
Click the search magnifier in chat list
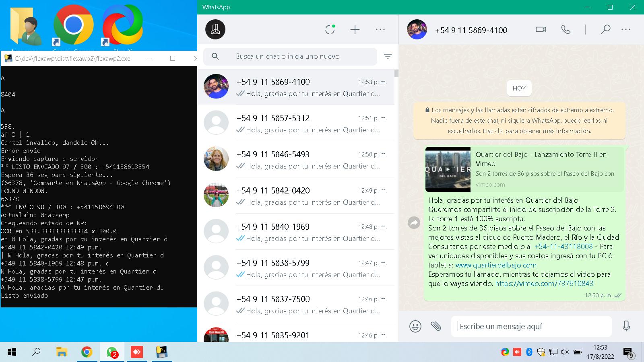215,56
